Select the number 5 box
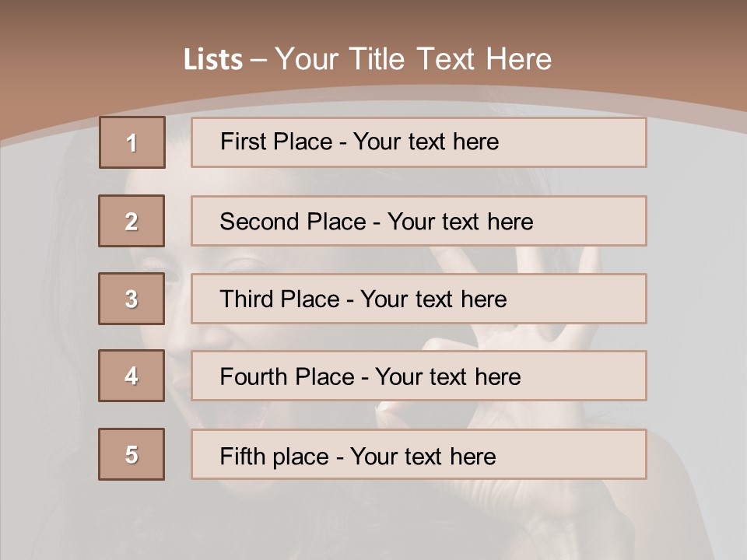747x560 pixels. tap(132, 454)
